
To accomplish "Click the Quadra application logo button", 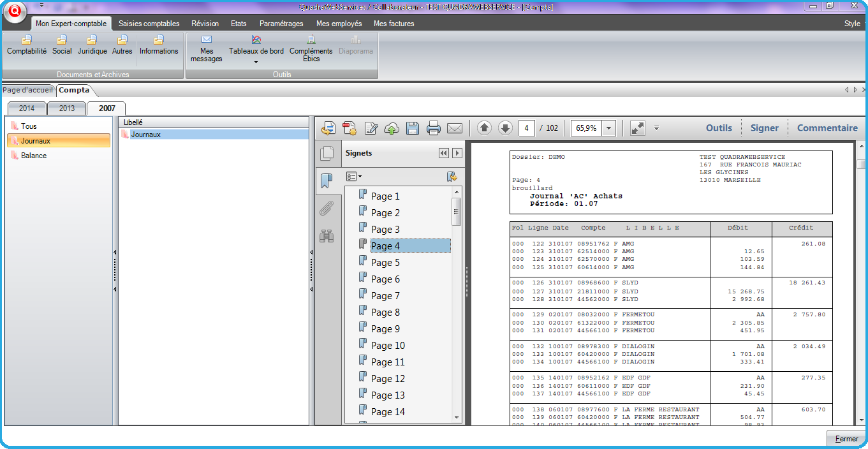I will (14, 11).
